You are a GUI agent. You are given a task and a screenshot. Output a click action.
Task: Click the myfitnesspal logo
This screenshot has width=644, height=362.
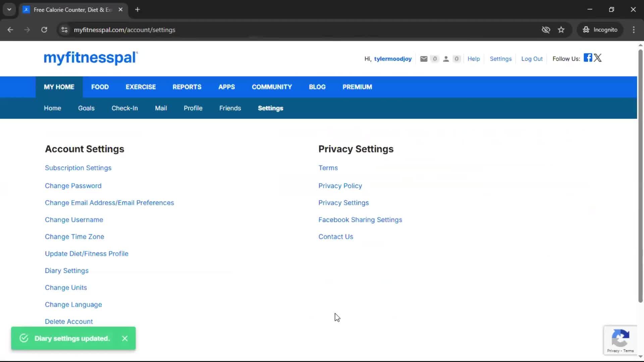coord(91,58)
